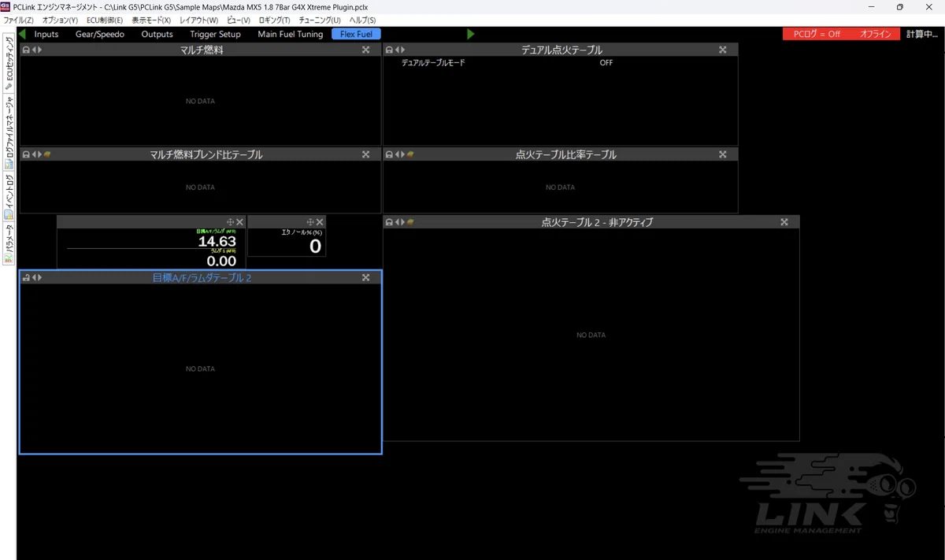The height and width of the screenshot is (560, 945).
Task: Click the X icon on マルチ燃料 panel header
Action: (x=365, y=50)
